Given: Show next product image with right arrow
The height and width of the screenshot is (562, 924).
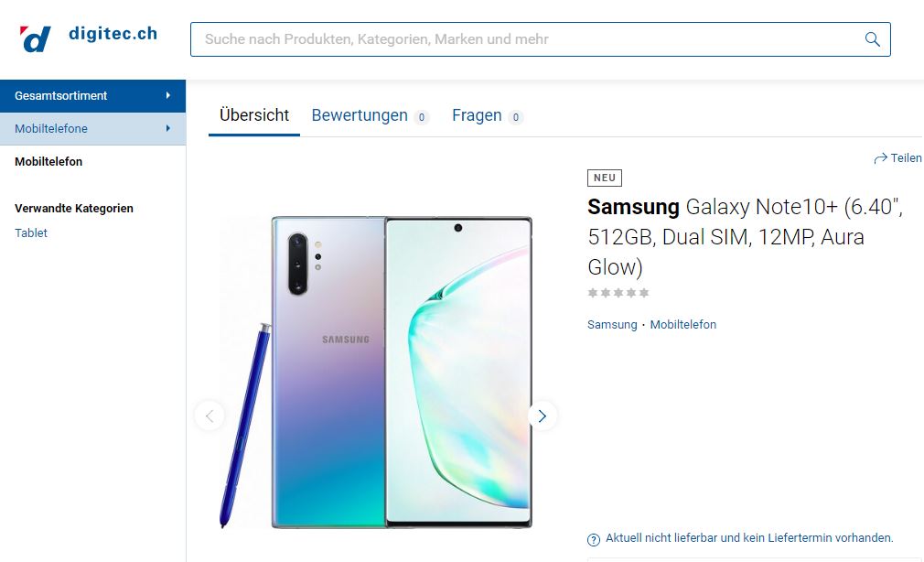Looking at the screenshot, I should point(543,416).
